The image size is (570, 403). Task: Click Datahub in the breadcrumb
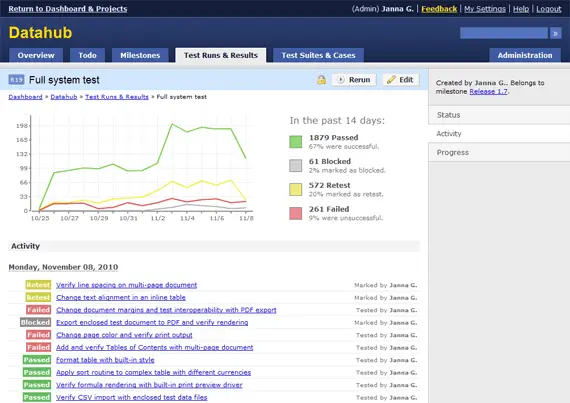pos(64,97)
